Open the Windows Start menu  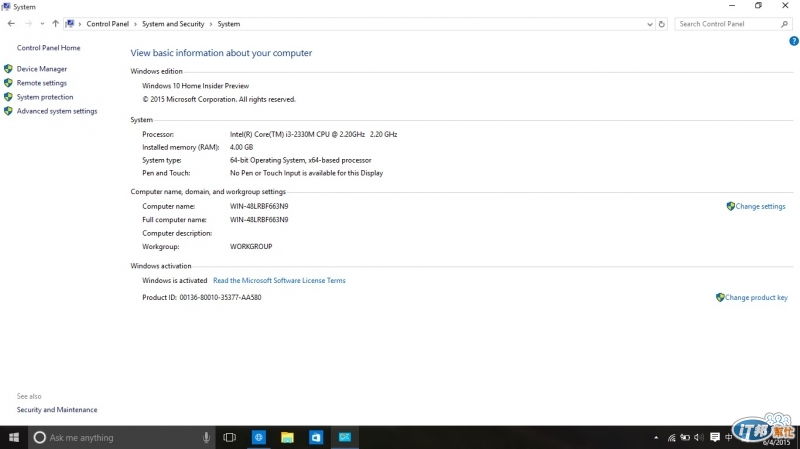coord(14,437)
